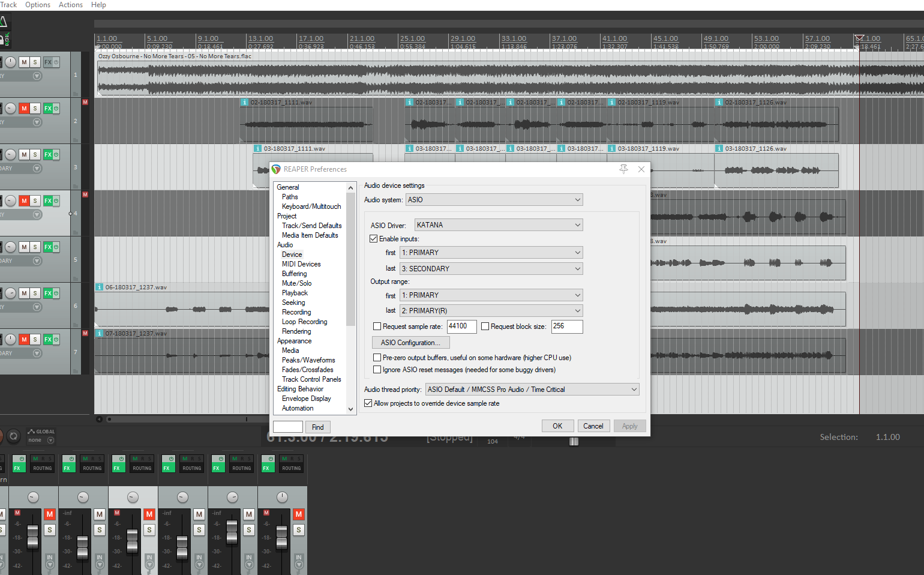Open the Actions menu
924x575 pixels.
(71, 5)
